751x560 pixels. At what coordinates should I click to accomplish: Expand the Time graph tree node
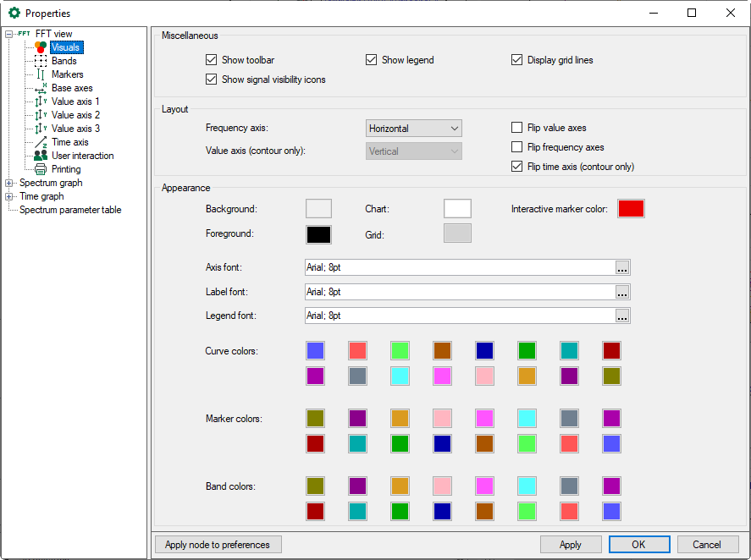pos(9,196)
